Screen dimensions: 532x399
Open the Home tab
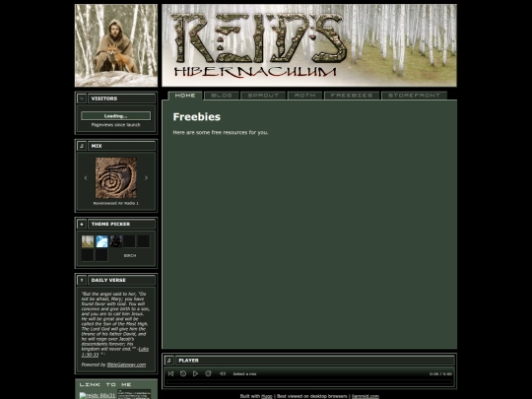pos(185,96)
